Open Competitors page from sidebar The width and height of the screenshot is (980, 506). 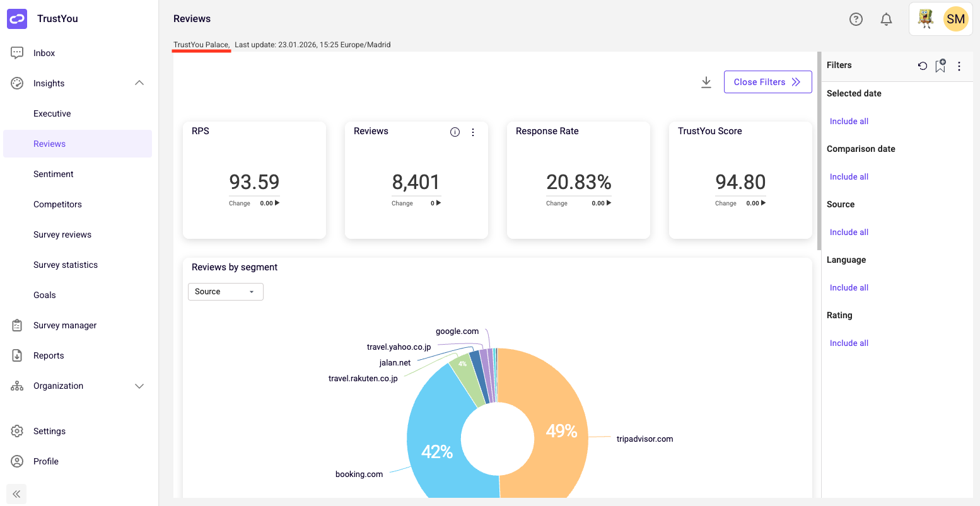point(57,204)
